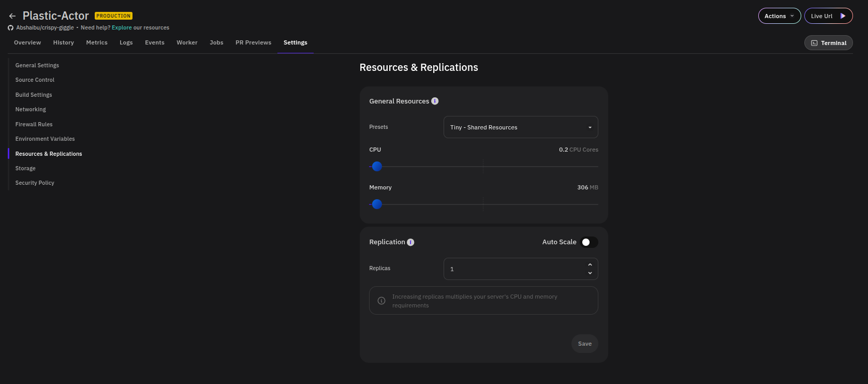Viewport: 868px width, 384px height.
Task: Toggle the Auto Scale switch
Action: (589, 242)
